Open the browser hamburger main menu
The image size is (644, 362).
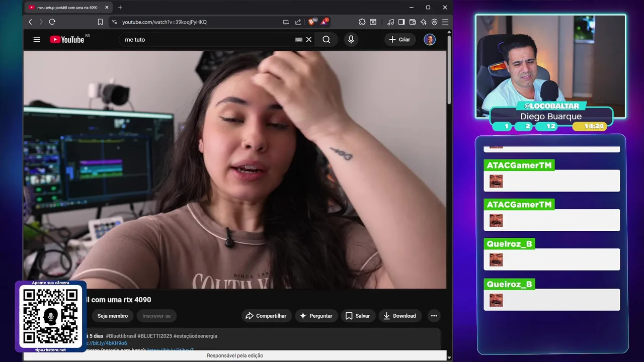(445, 22)
